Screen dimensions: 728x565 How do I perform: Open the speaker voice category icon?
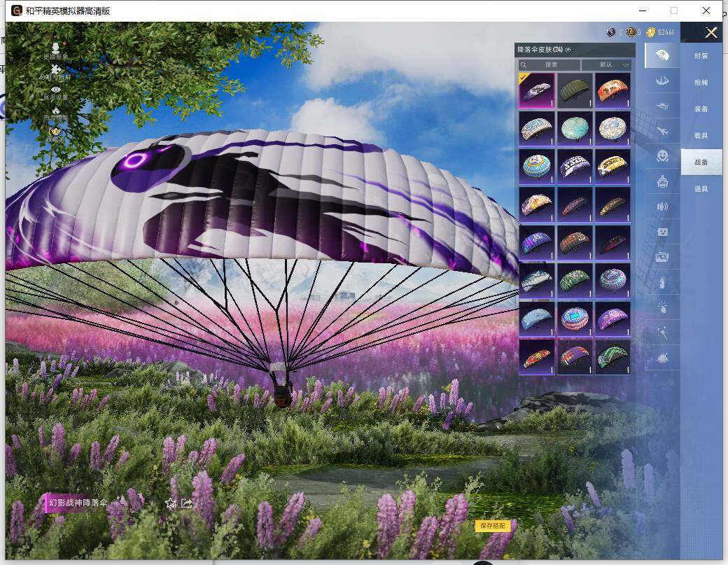[x=661, y=207]
